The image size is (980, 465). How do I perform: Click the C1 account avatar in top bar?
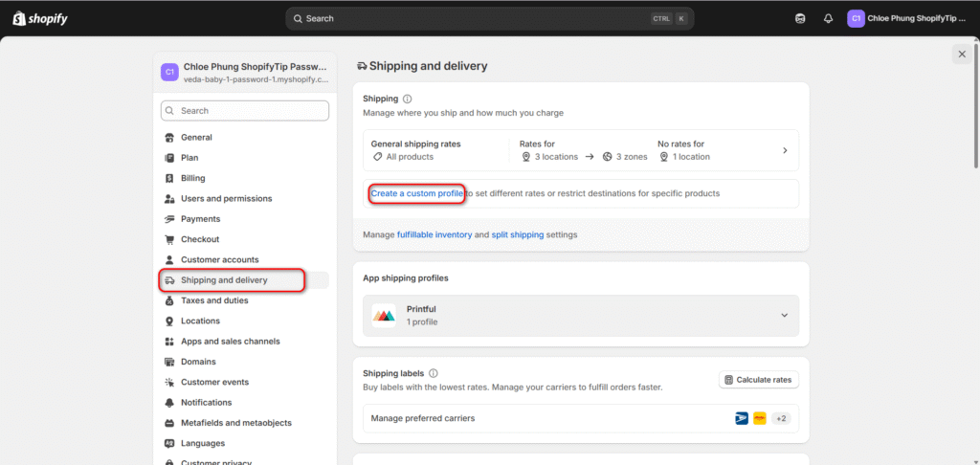(x=857, y=19)
